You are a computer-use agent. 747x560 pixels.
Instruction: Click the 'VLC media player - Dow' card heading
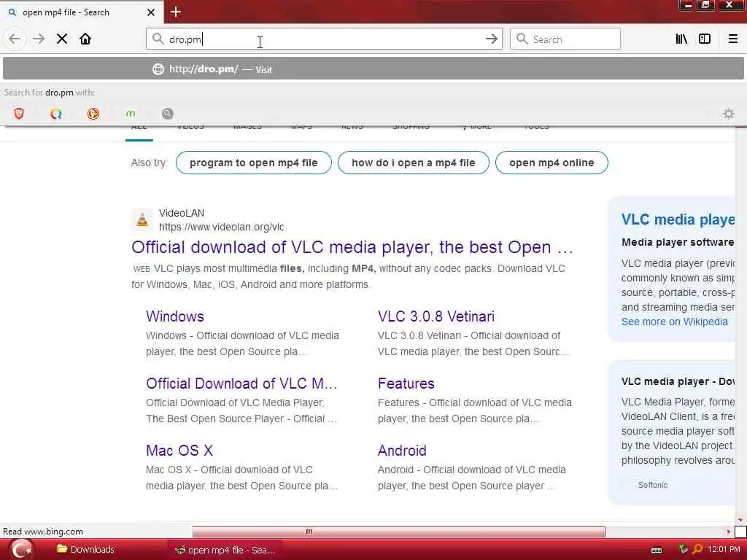678,381
